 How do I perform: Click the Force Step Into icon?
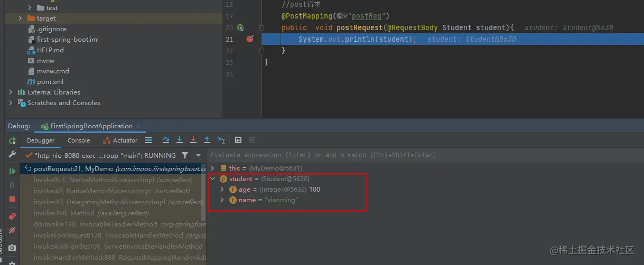[193, 140]
